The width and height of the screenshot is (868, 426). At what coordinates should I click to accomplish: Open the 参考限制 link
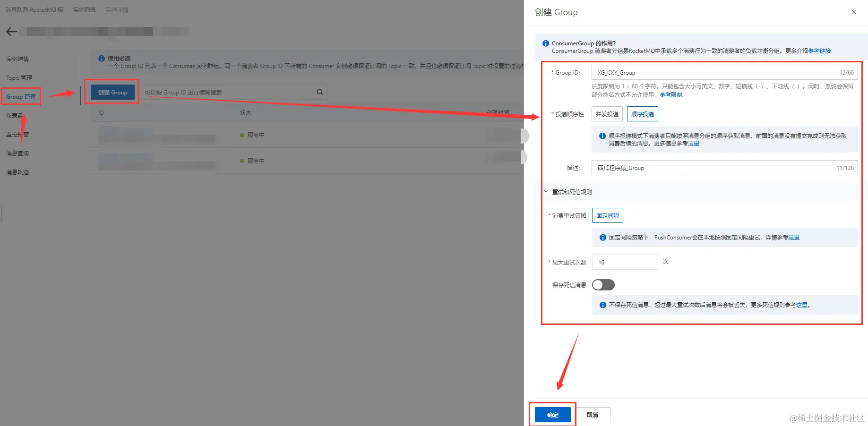pos(671,95)
